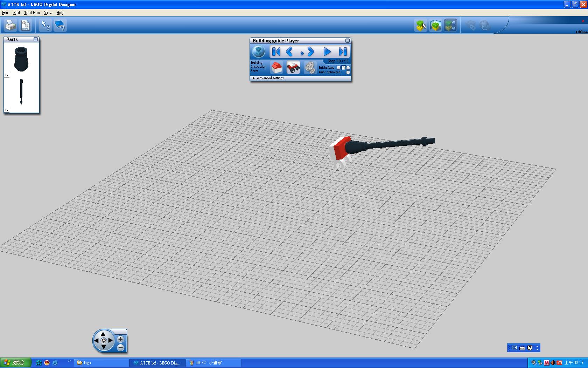The height and width of the screenshot is (368, 588).
Task: Expand Advanced settings in guide player
Action: (268, 78)
